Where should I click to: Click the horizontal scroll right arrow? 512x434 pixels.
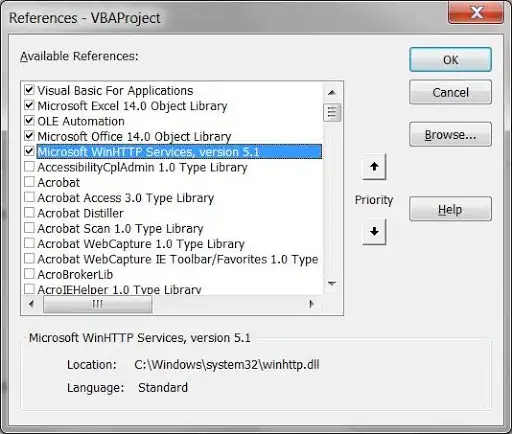[311, 304]
